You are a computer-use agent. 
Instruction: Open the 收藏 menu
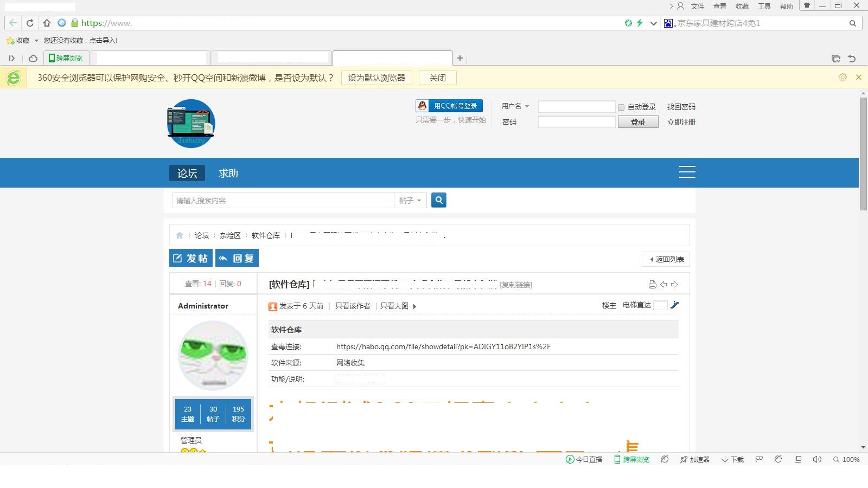(742, 7)
